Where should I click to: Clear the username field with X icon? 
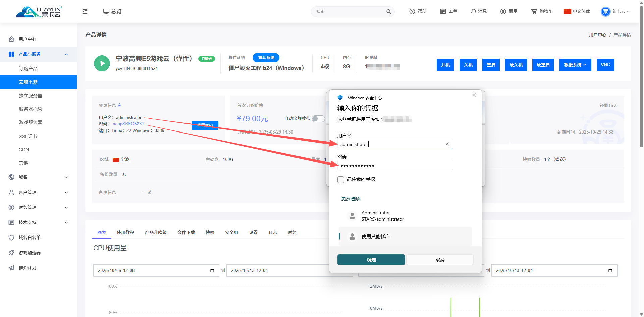tap(447, 144)
